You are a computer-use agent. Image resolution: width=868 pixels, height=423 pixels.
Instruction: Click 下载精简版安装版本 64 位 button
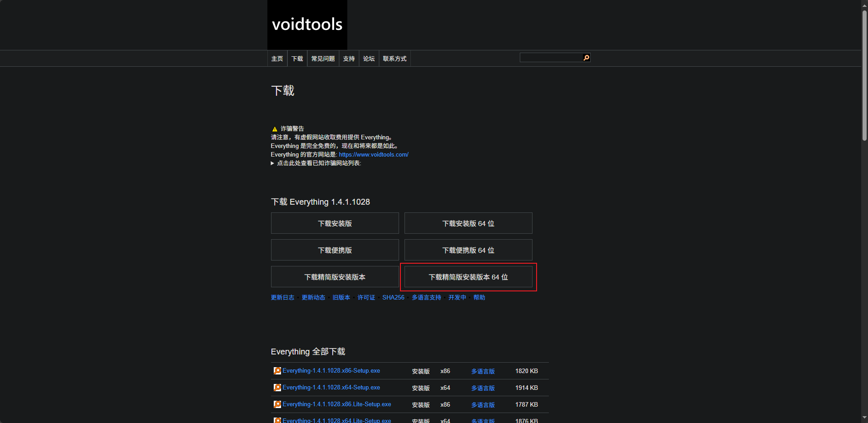point(469,277)
